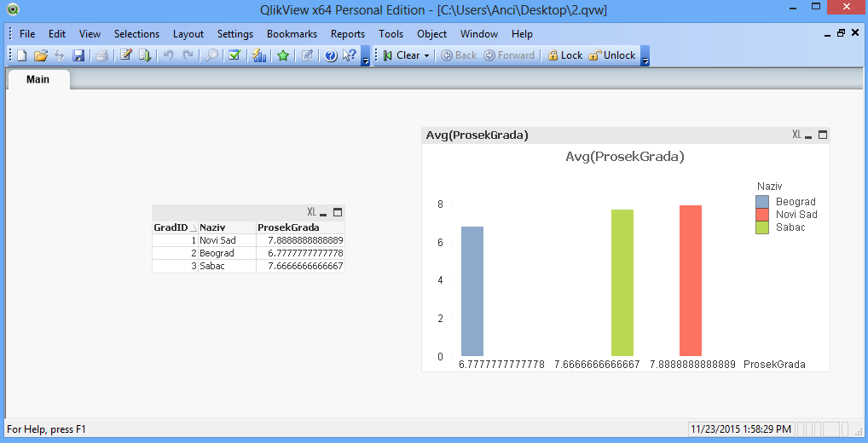Open Current Selections checkmark icon
The height and width of the screenshot is (443, 868).
[234, 55]
